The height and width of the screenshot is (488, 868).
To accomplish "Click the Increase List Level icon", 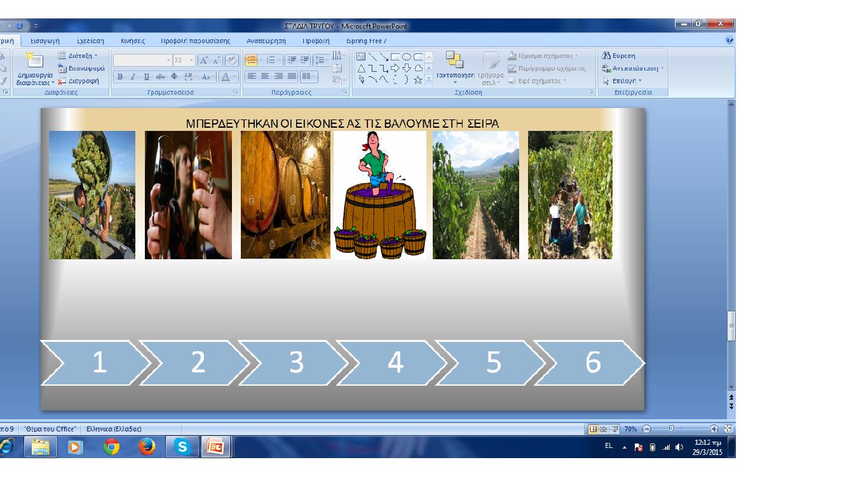I will click(305, 60).
